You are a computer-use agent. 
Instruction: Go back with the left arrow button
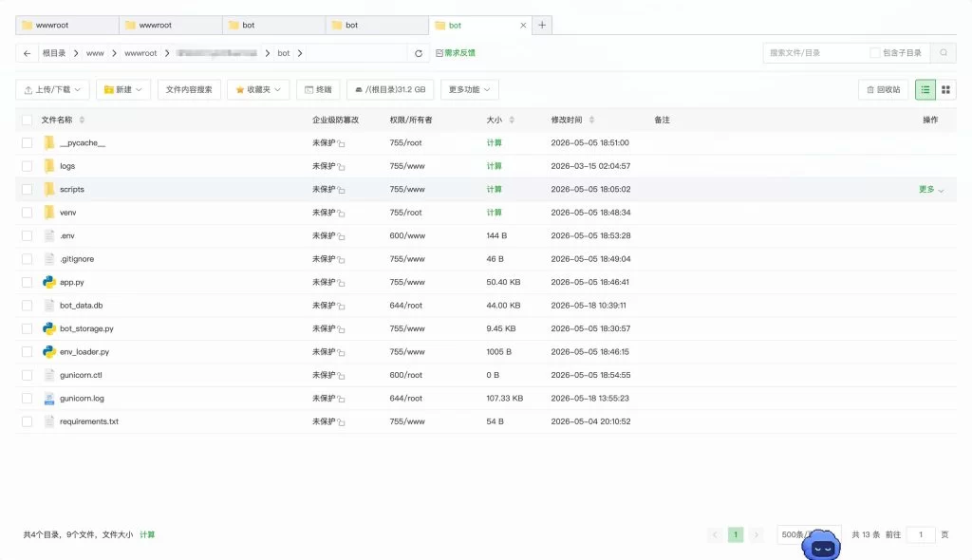point(27,53)
